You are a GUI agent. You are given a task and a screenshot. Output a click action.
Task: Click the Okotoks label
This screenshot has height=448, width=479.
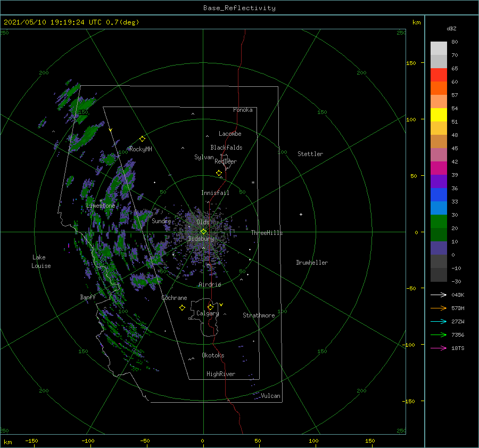tap(213, 355)
